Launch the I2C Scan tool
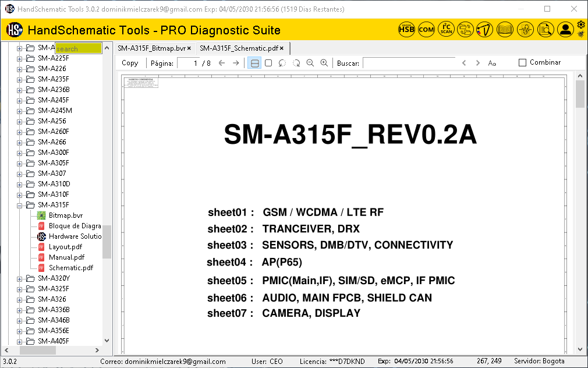 (447, 29)
